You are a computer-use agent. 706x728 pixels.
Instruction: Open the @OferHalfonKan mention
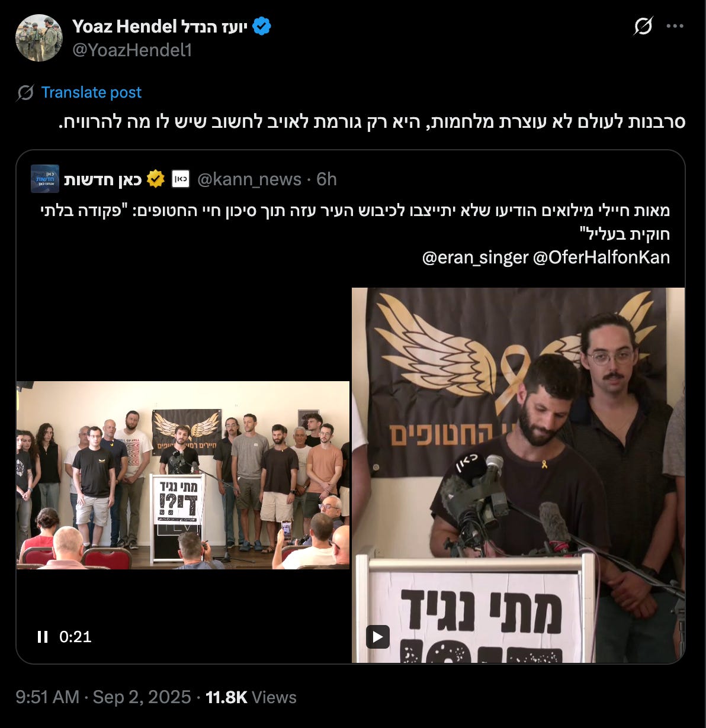click(x=602, y=257)
